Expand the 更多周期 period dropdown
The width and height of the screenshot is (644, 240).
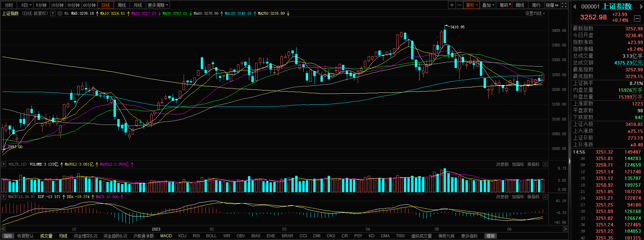pyautogui.click(x=158, y=5)
